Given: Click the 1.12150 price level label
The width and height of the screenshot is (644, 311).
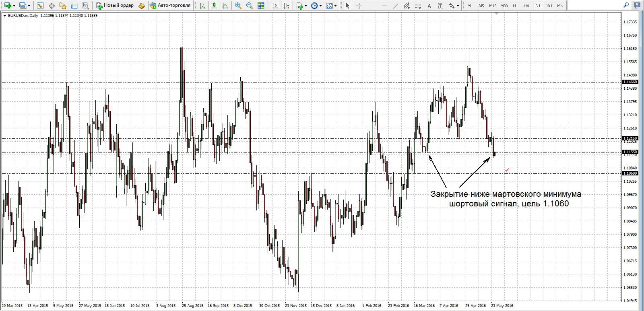Looking at the screenshot, I should point(630,138).
